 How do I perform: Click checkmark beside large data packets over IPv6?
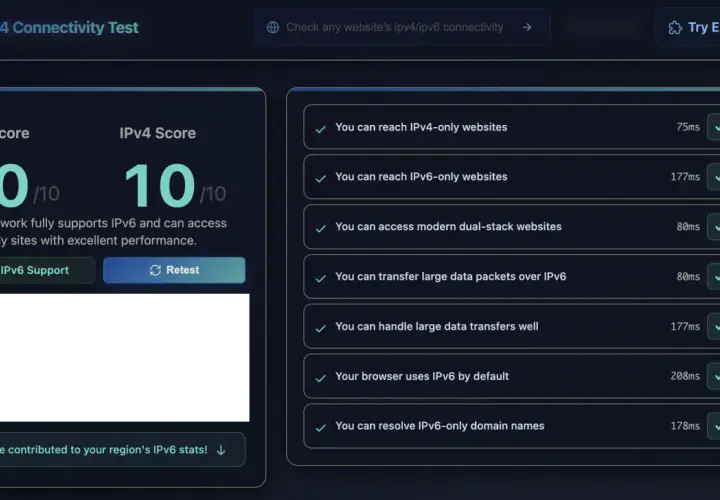[x=321, y=278]
